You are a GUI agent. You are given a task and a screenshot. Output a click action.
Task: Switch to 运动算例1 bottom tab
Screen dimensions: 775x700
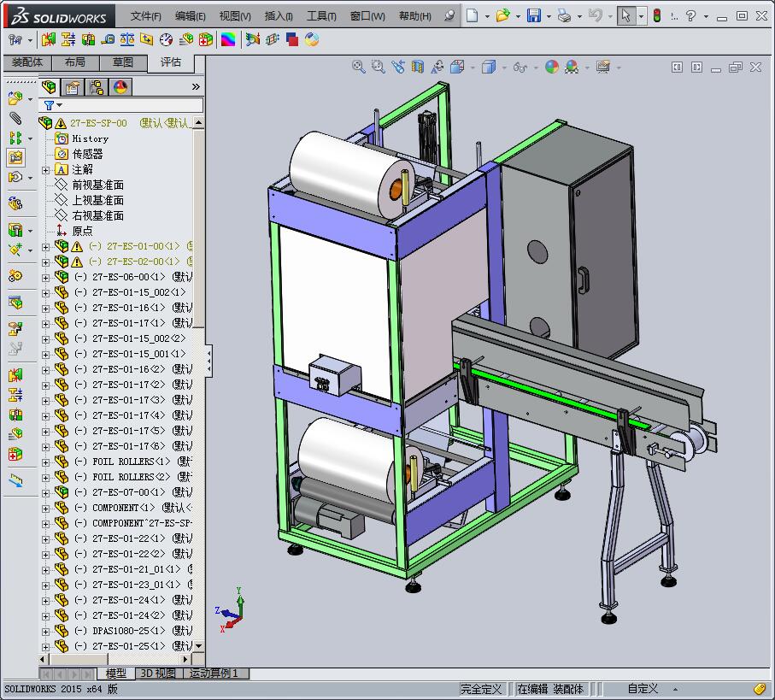[x=214, y=674]
